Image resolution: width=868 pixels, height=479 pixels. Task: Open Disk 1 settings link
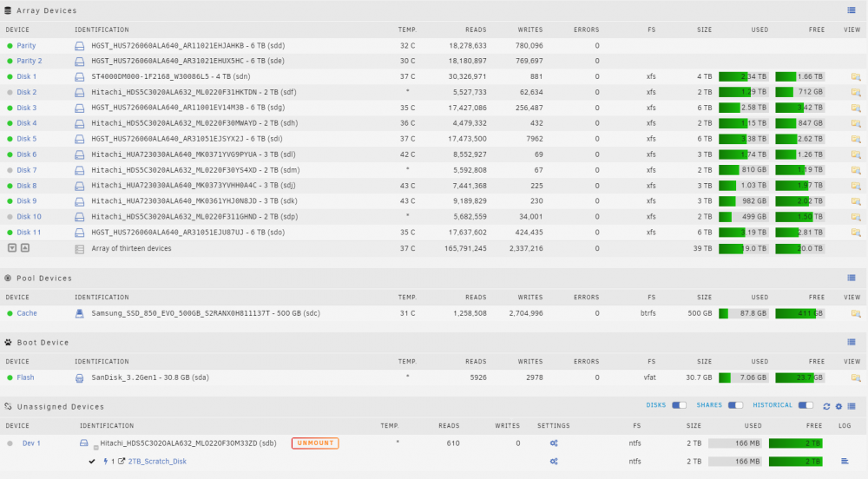pyautogui.click(x=27, y=77)
